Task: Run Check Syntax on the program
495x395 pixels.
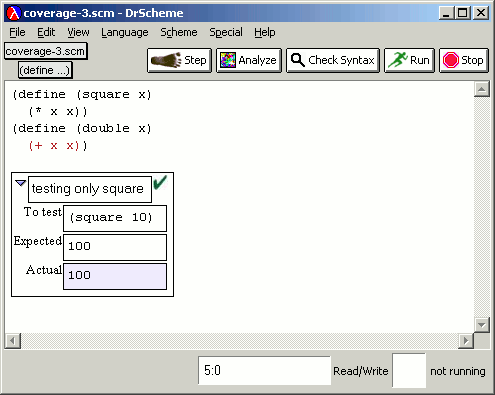Action: point(333,60)
